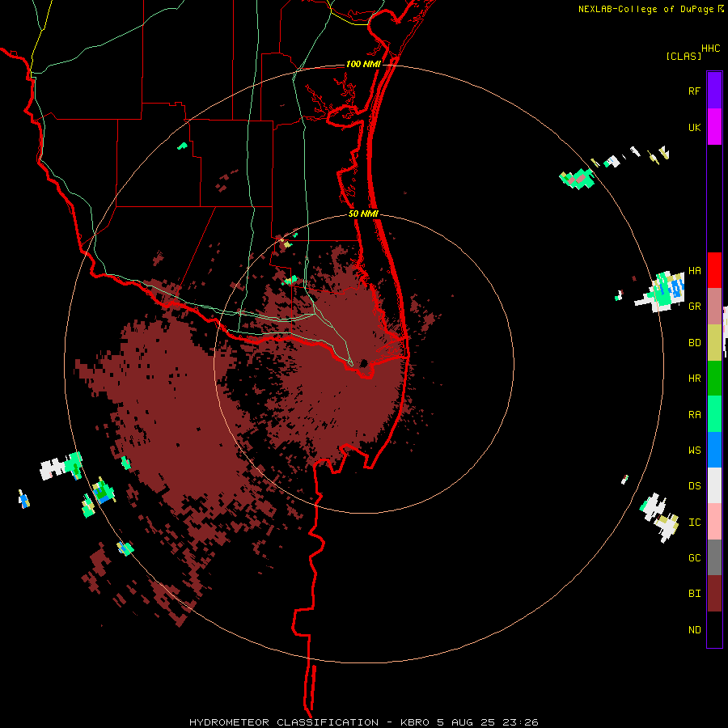Click the "HR" legend label
Screen dimensions: 728x728
[694, 379]
